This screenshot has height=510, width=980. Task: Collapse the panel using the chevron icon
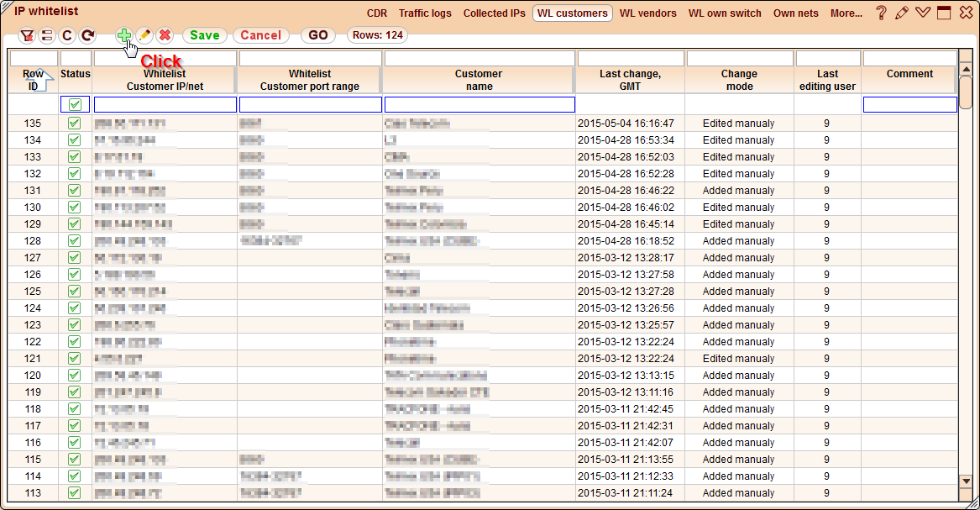tap(922, 12)
